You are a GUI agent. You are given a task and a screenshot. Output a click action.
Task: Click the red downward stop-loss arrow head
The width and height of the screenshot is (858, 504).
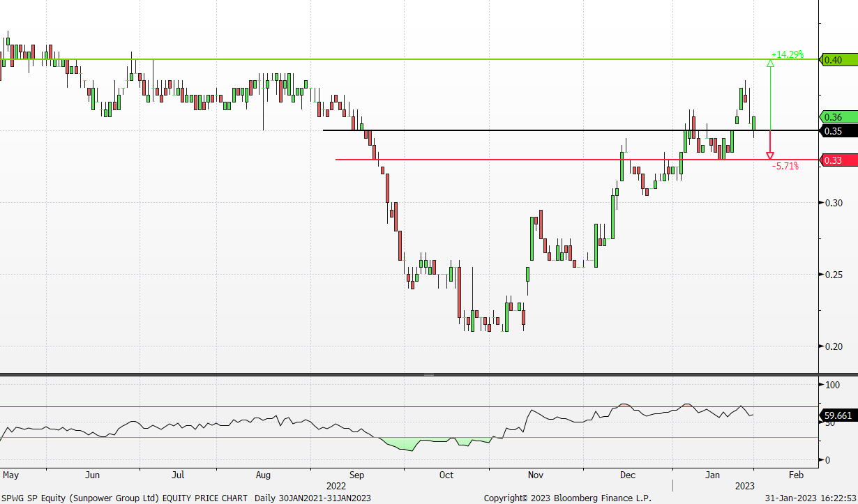[770, 155]
